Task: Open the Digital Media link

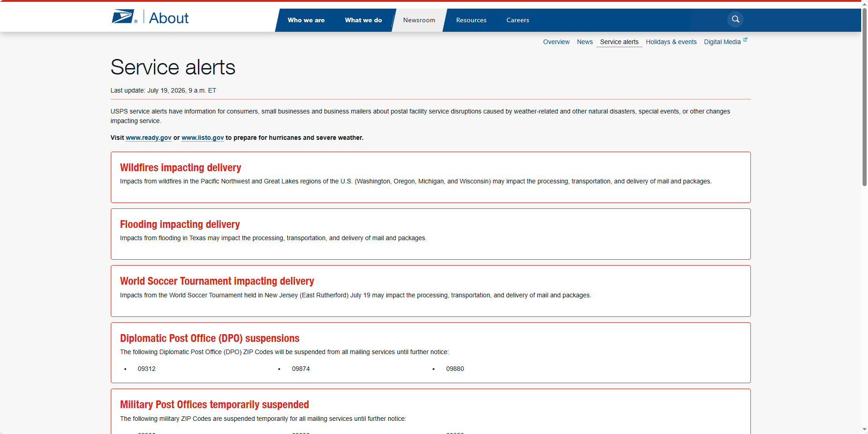Action: (722, 42)
